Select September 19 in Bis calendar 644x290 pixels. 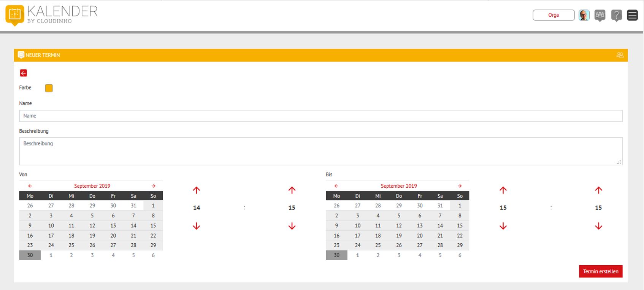pos(399,236)
